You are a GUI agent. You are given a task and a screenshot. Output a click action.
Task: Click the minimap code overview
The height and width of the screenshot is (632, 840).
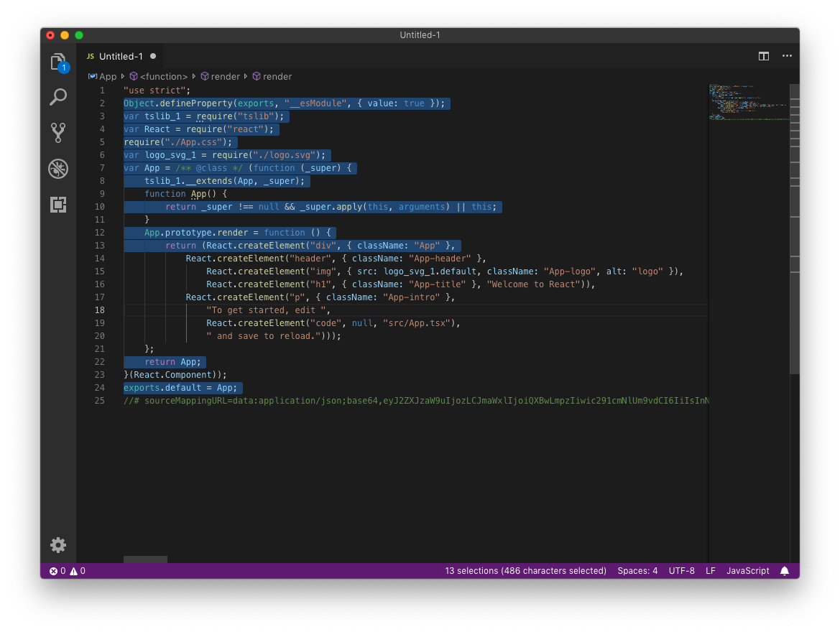tap(747, 101)
